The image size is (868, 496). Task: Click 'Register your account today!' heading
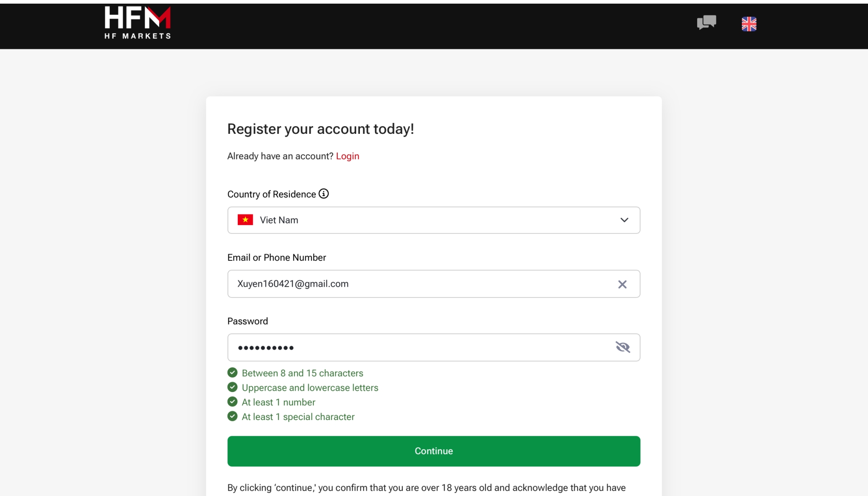(320, 129)
